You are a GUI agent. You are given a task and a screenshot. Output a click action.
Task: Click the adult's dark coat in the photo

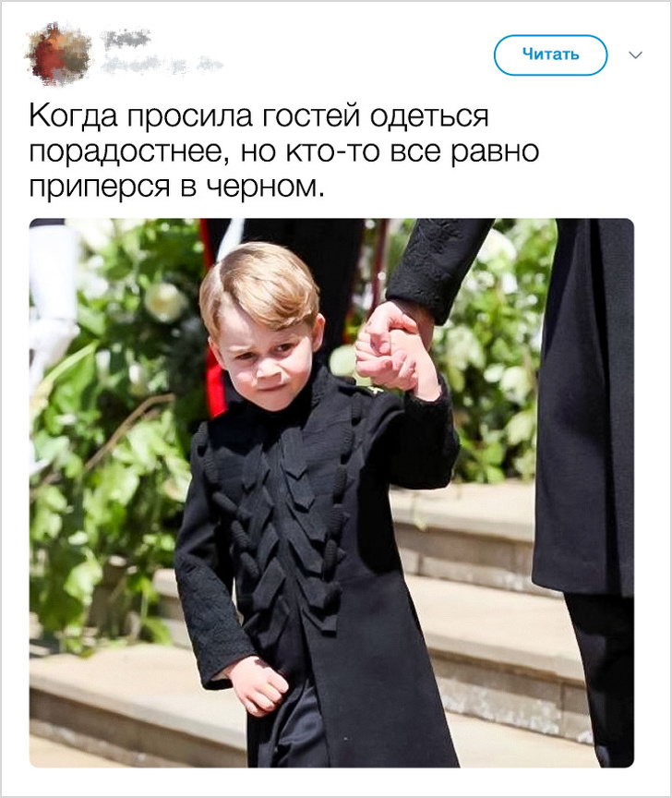tap(585, 407)
